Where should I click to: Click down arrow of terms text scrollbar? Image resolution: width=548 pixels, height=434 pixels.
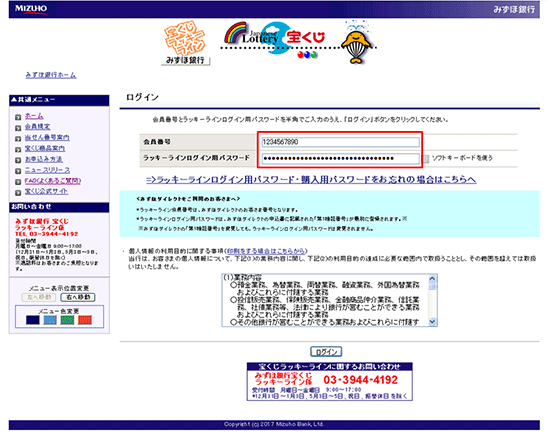click(432, 321)
